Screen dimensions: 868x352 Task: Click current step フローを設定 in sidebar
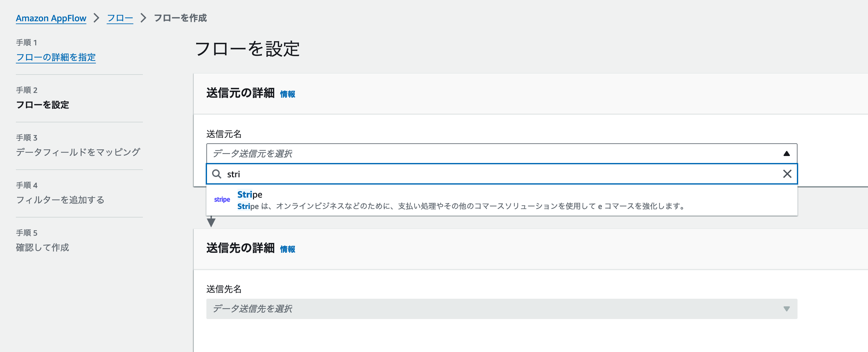pos(43,105)
